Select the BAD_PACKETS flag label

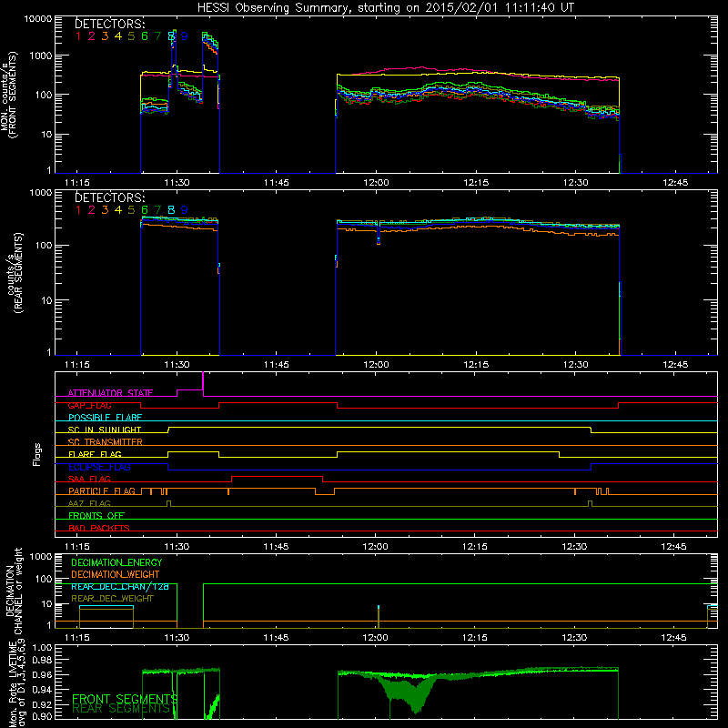click(x=99, y=528)
